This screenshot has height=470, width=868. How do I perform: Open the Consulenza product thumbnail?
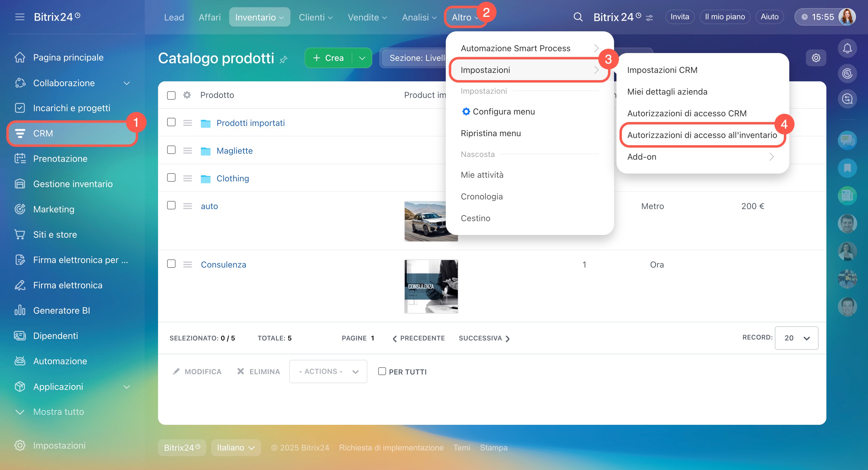click(431, 287)
